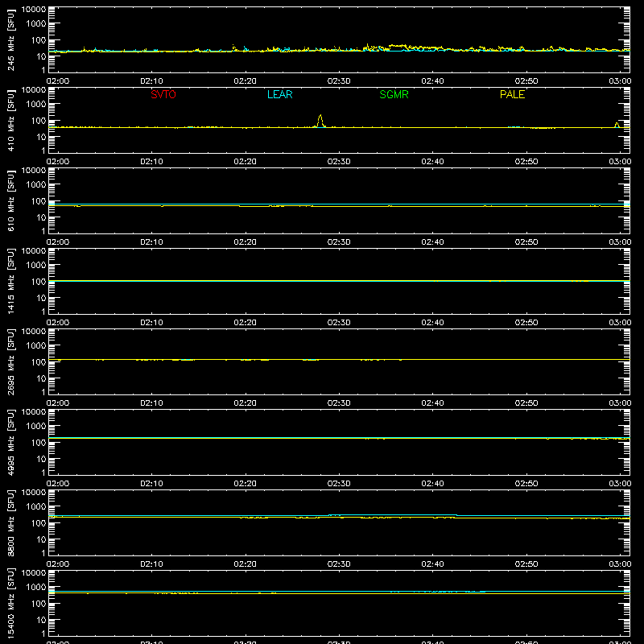Screen dimensions: 644x644
Task: Click the 10000 y-axis value on the 245 MHz plot
Action: [x=34, y=10]
